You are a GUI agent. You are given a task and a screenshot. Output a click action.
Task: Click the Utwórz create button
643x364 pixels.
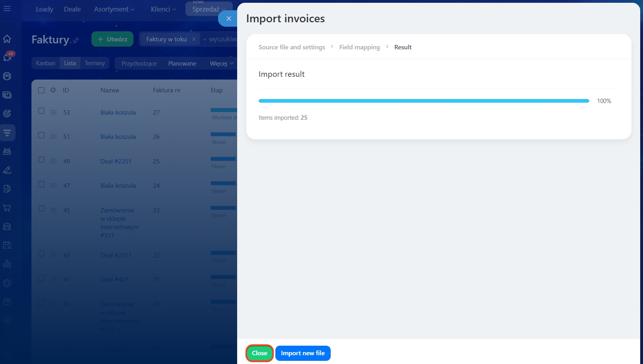point(112,39)
